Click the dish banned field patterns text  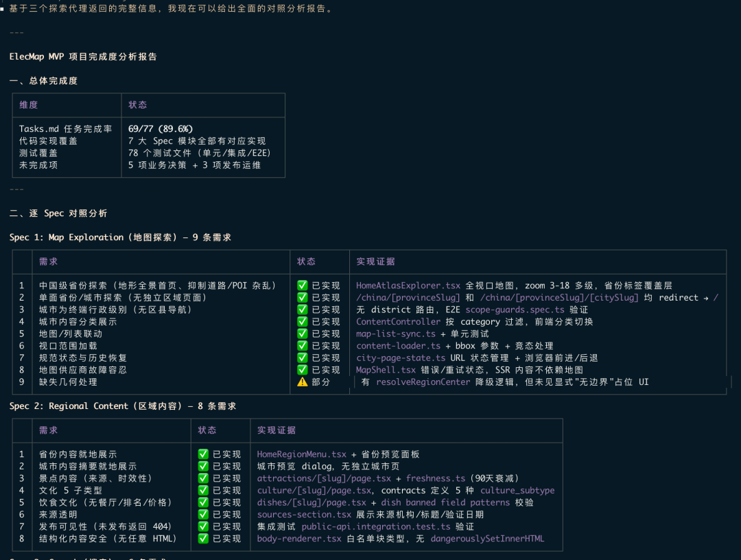pos(446,502)
